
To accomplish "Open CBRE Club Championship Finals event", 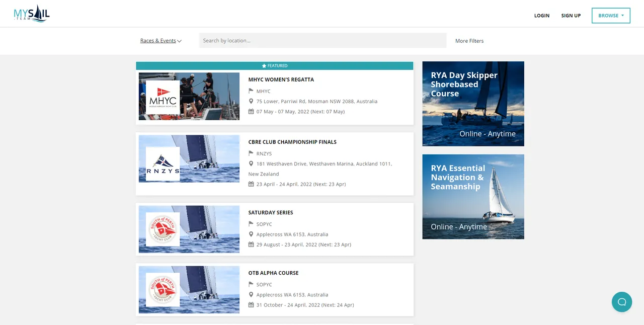I will (292, 142).
